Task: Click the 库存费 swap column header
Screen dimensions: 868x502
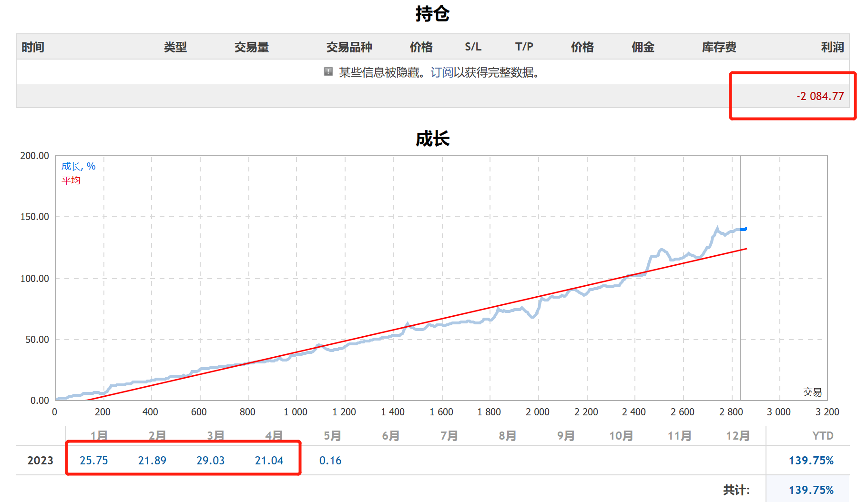Action: tap(719, 47)
